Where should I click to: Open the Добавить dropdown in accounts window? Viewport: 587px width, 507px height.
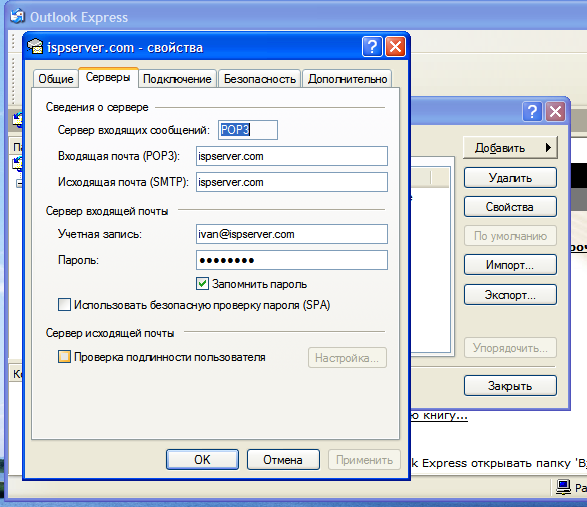point(510,148)
